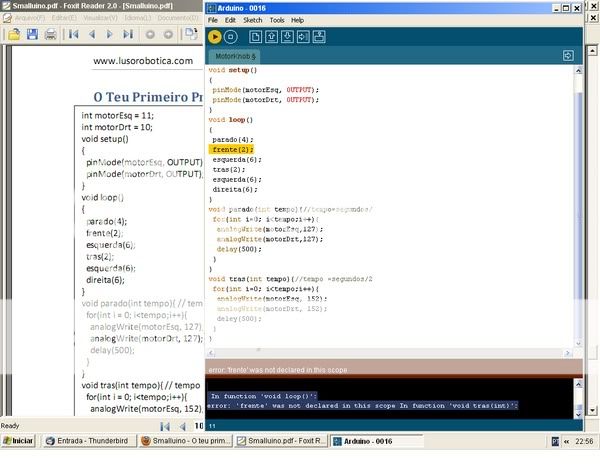600x471 pixels.
Task: Click Foxit next view round button
Action: tap(168, 35)
